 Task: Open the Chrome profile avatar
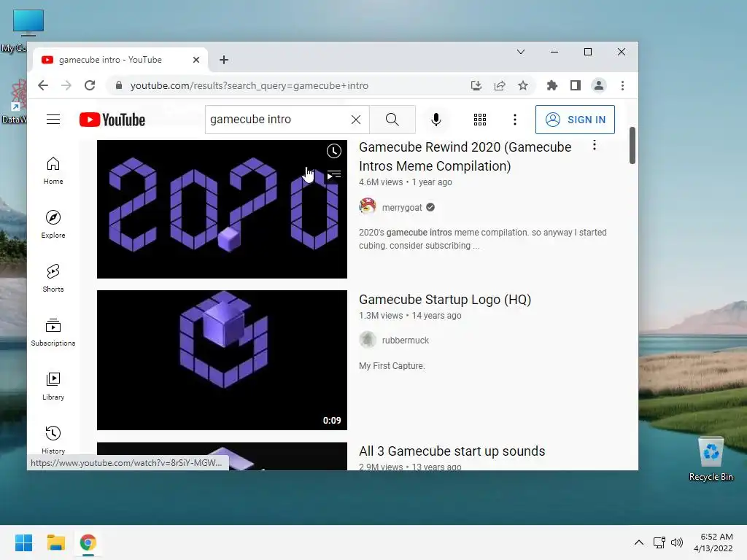pos(598,86)
